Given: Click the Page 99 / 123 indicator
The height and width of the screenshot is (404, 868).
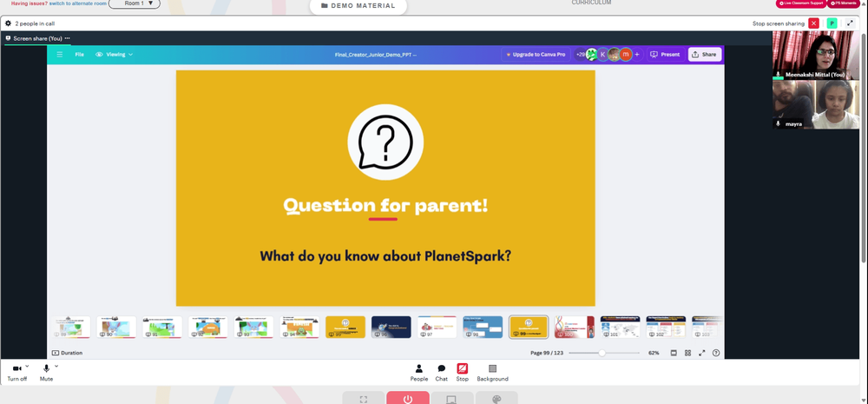Looking at the screenshot, I should point(546,353).
